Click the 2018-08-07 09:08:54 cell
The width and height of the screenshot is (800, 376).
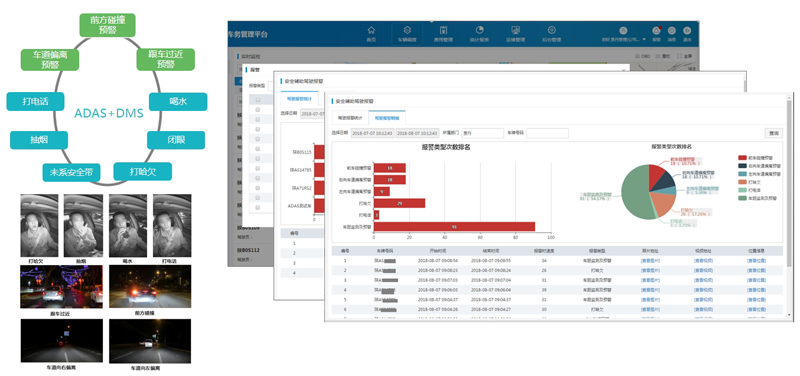(437, 261)
